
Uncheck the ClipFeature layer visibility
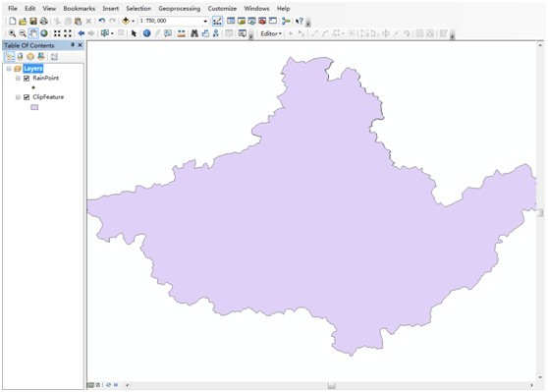coord(27,97)
